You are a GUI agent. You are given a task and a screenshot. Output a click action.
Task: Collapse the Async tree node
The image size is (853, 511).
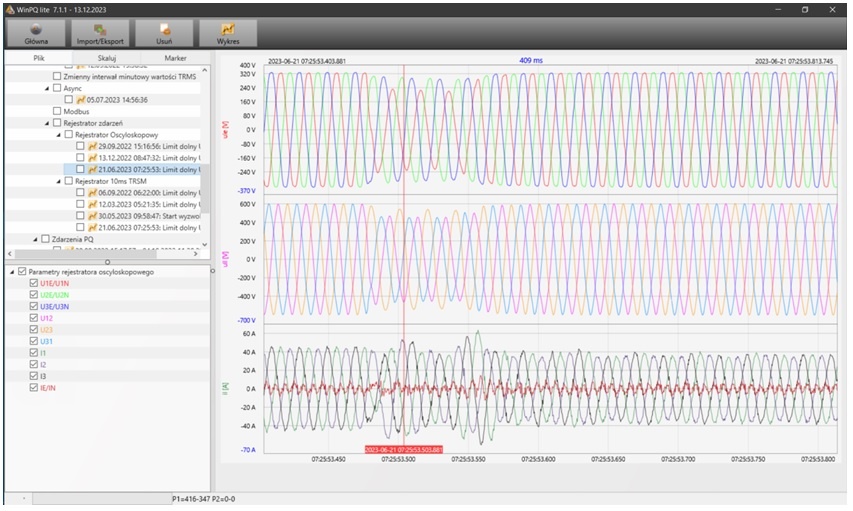click(x=47, y=88)
